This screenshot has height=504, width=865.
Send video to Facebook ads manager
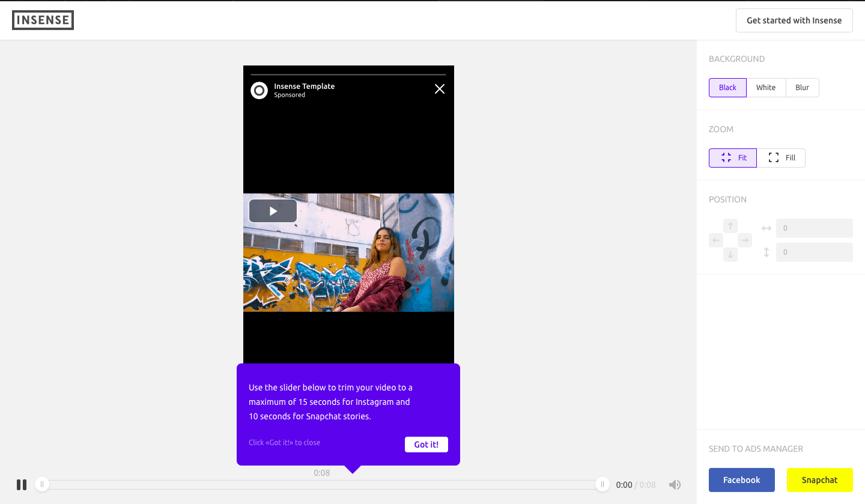(x=741, y=480)
